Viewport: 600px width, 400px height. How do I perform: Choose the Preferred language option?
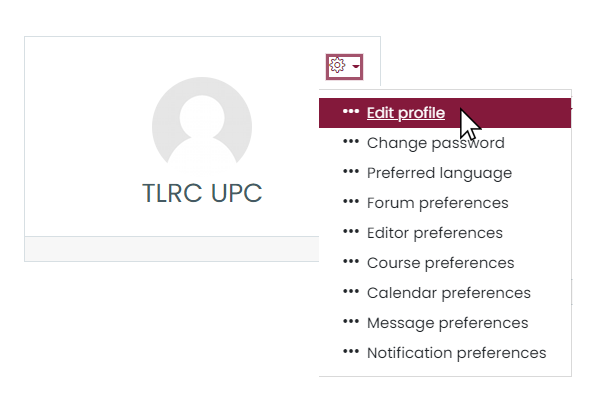[439, 173]
